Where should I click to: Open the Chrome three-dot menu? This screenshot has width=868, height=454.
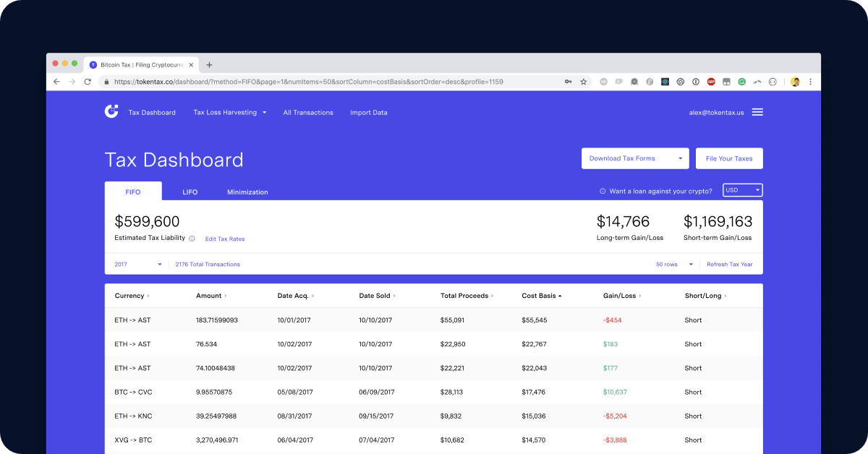click(810, 82)
